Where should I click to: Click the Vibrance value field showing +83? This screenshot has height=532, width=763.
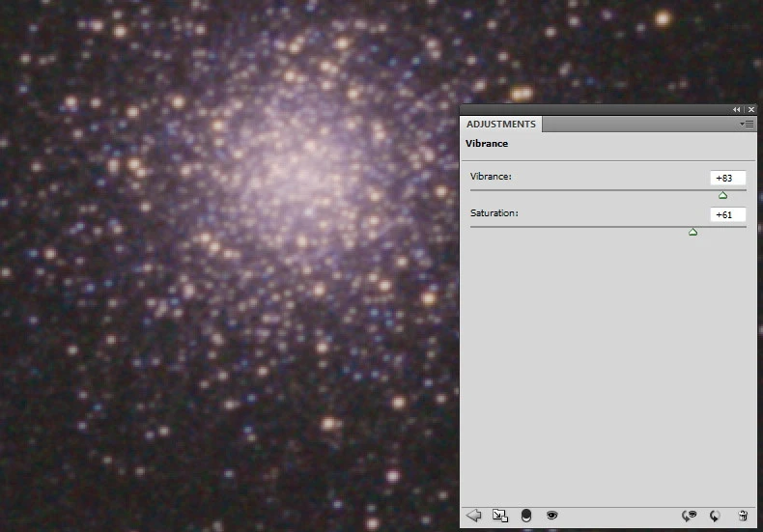727,179
